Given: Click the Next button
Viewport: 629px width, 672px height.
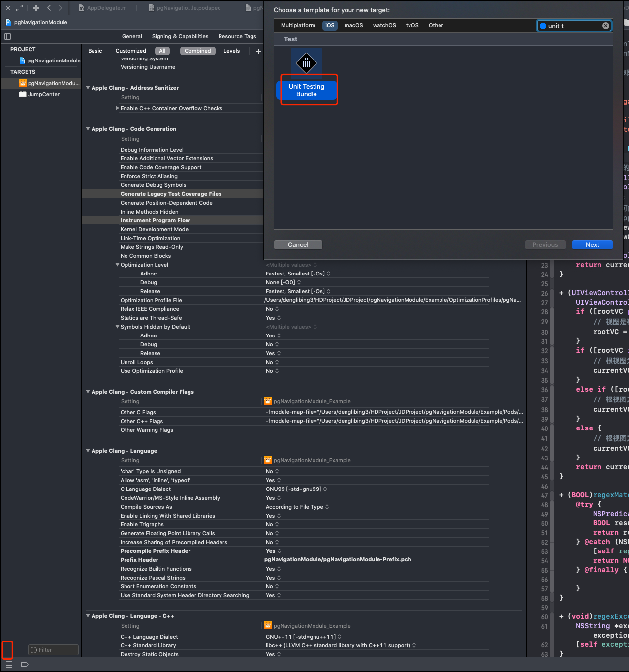Looking at the screenshot, I should pos(592,244).
